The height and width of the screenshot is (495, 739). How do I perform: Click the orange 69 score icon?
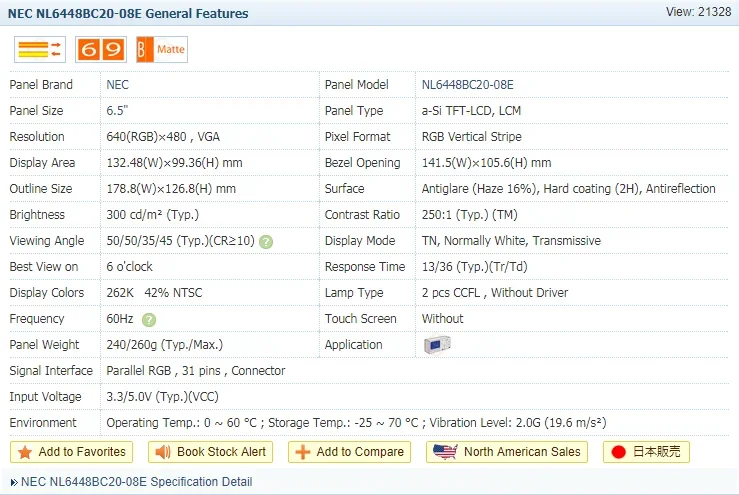coord(101,50)
